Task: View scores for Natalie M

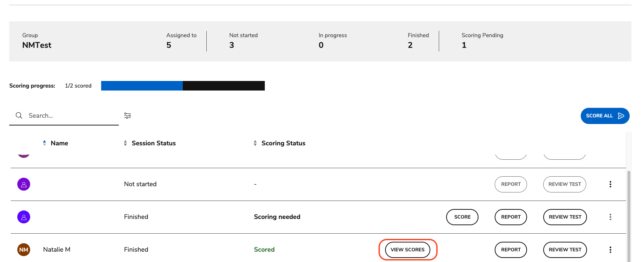Action: (x=408, y=249)
